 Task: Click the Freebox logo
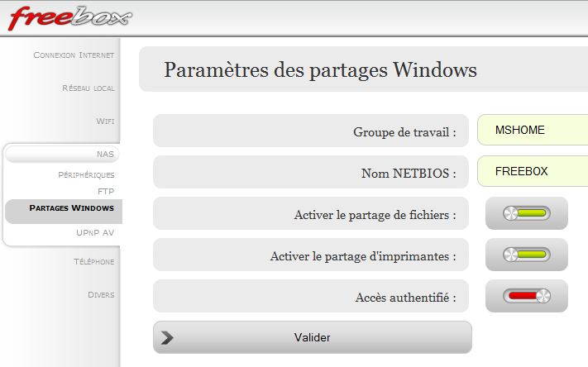click(70, 18)
